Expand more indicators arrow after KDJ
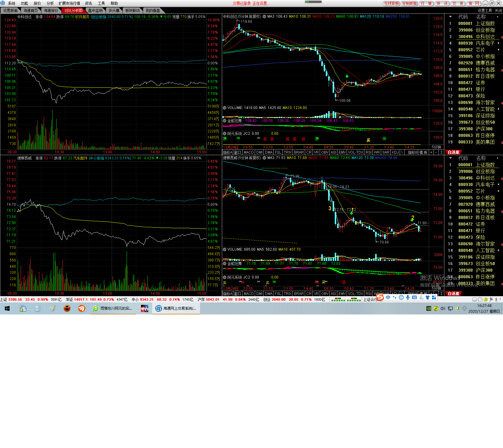 [402, 152]
